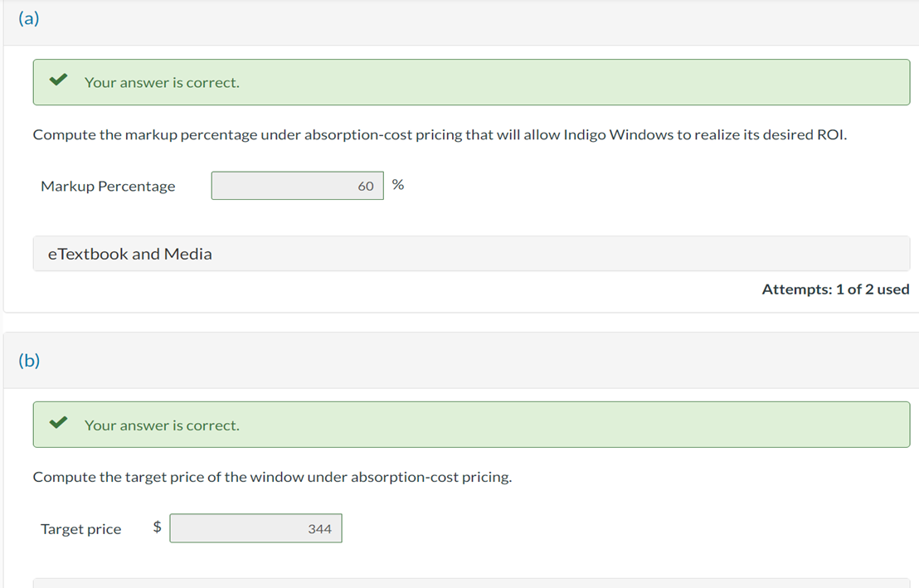
Task: Click the percent sign beside the markup field
Action: click(398, 184)
